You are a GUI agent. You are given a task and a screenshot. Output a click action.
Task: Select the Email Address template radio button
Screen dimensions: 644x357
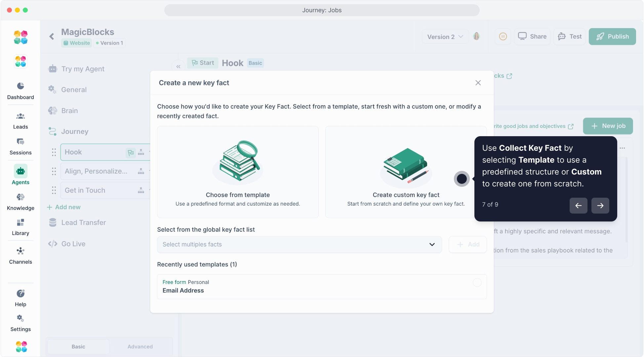pos(477,283)
